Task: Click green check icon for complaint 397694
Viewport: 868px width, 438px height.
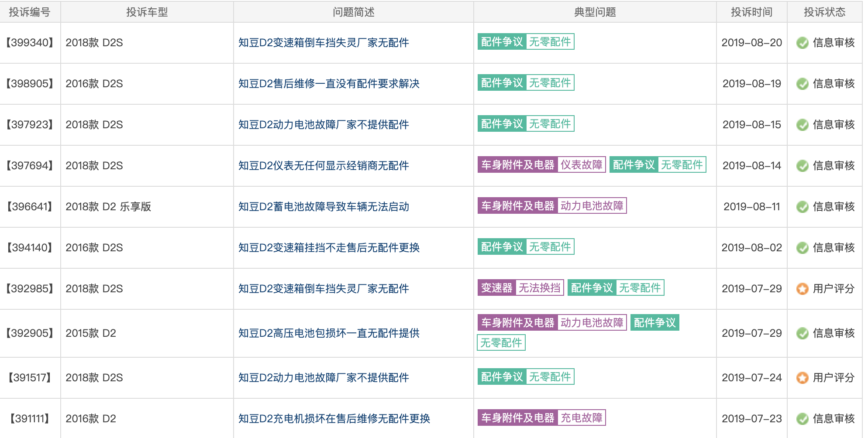Action: pos(802,166)
